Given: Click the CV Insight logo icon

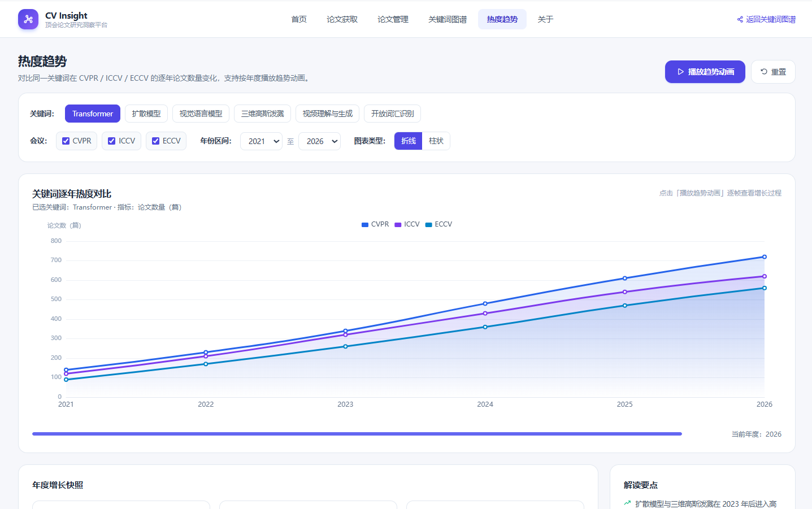Looking at the screenshot, I should coord(28,19).
